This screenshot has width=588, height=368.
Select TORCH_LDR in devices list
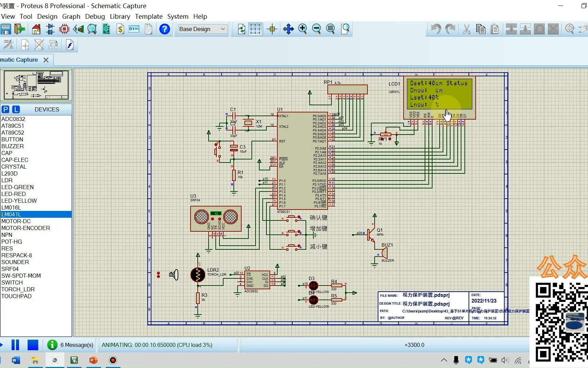pos(36,289)
